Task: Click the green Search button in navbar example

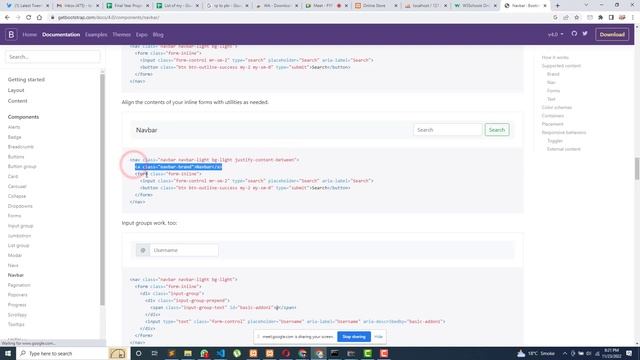Action: pyautogui.click(x=497, y=130)
